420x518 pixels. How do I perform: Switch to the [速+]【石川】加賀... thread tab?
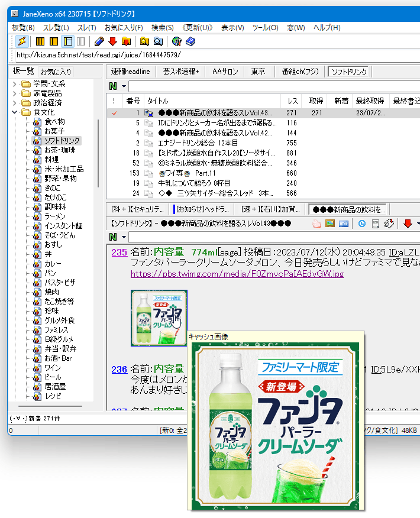(270, 209)
